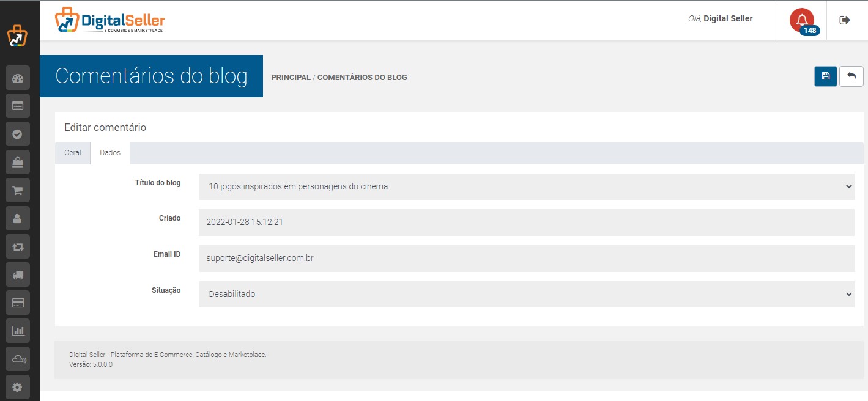
Task: Click the Versão: 5.0.0.0 footer text
Action: pos(91,364)
